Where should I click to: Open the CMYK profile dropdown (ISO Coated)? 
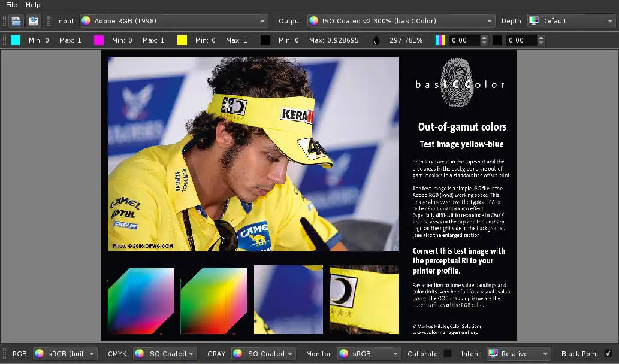(x=165, y=354)
